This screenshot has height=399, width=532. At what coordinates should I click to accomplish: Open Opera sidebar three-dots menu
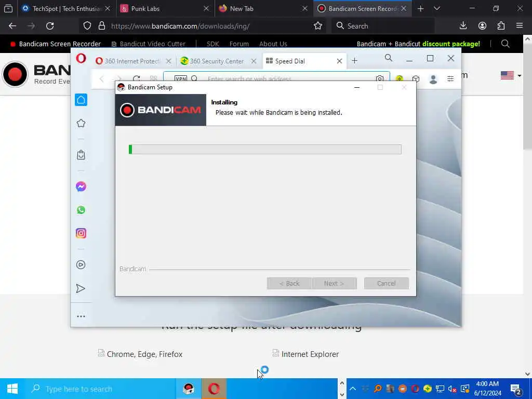[x=81, y=316]
